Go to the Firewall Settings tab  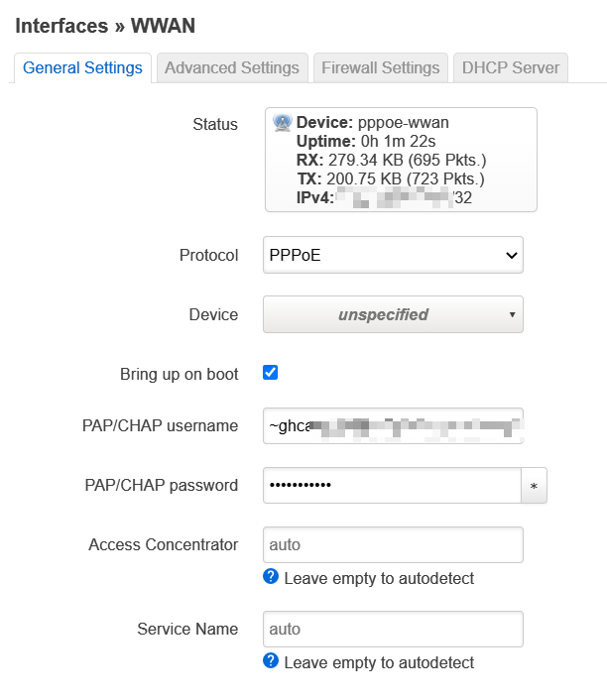(380, 68)
